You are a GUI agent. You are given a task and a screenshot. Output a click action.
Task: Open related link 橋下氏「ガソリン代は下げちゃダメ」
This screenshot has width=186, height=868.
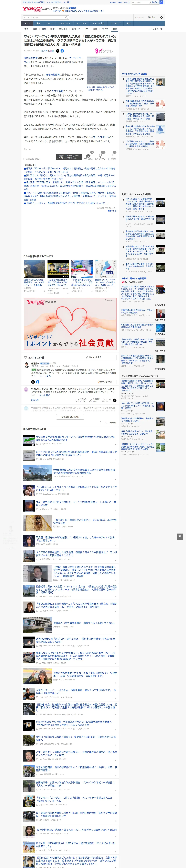(69, 170)
